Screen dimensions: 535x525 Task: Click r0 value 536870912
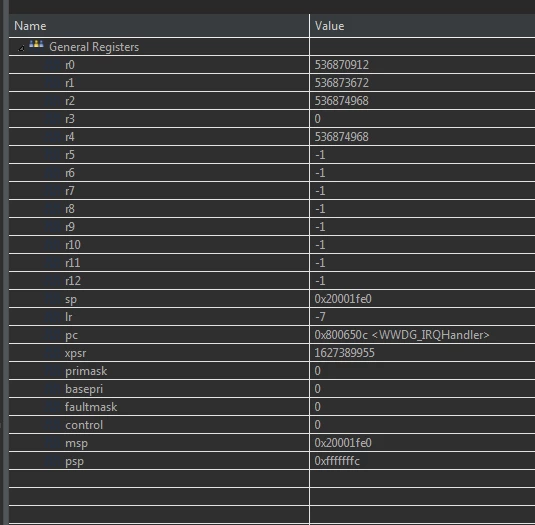click(x=342, y=65)
